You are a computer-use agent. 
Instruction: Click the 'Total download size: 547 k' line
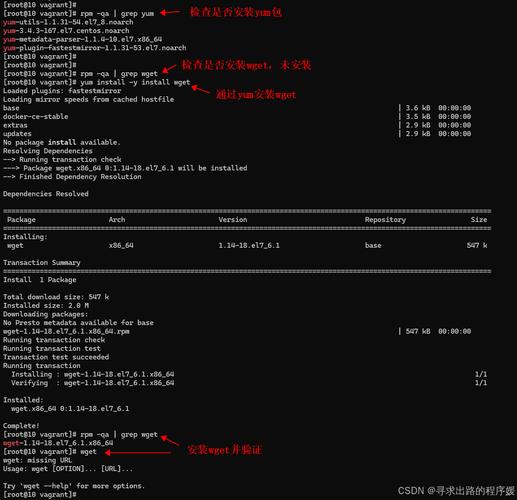click(56, 297)
